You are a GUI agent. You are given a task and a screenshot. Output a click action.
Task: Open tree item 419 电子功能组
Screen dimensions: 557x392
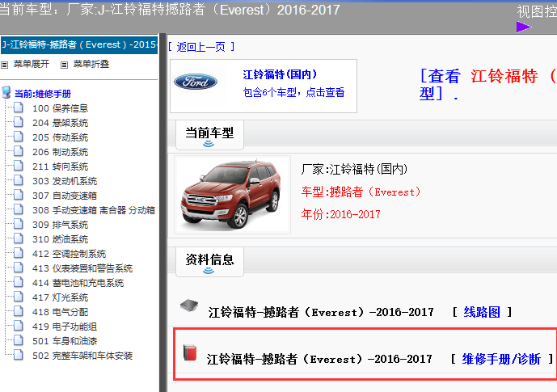click(65, 327)
